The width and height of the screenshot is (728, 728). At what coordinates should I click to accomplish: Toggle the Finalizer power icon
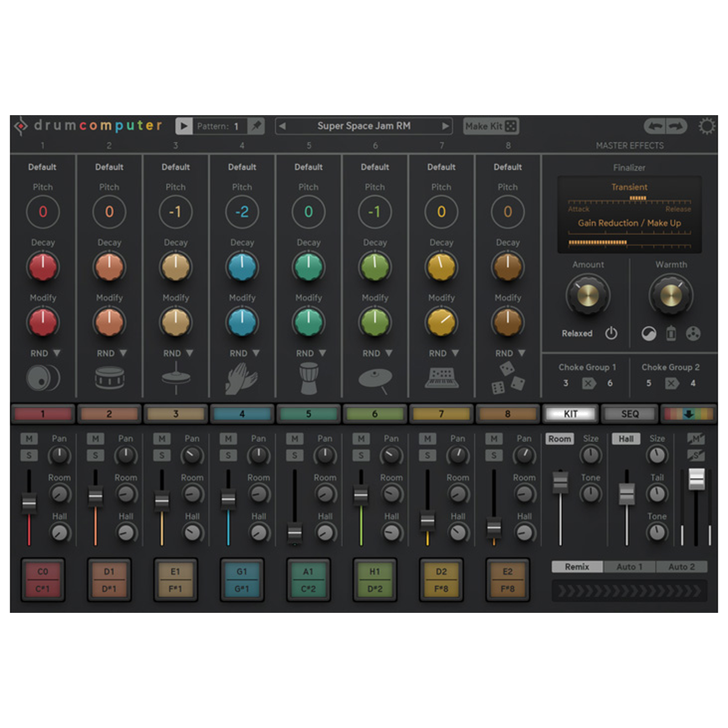click(x=611, y=333)
